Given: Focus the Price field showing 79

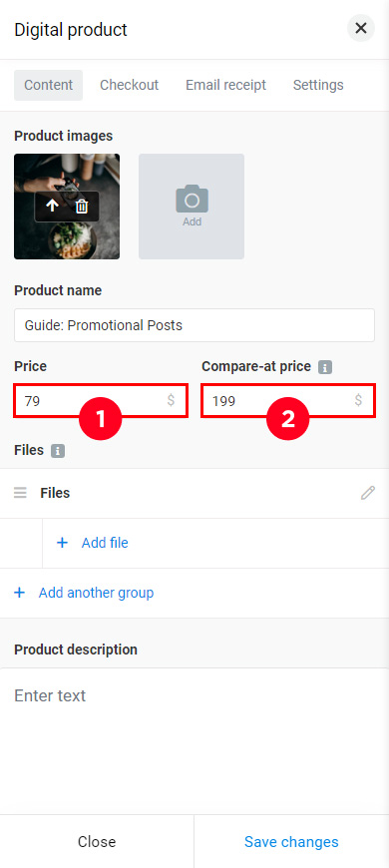Looking at the screenshot, I should click(x=101, y=400).
